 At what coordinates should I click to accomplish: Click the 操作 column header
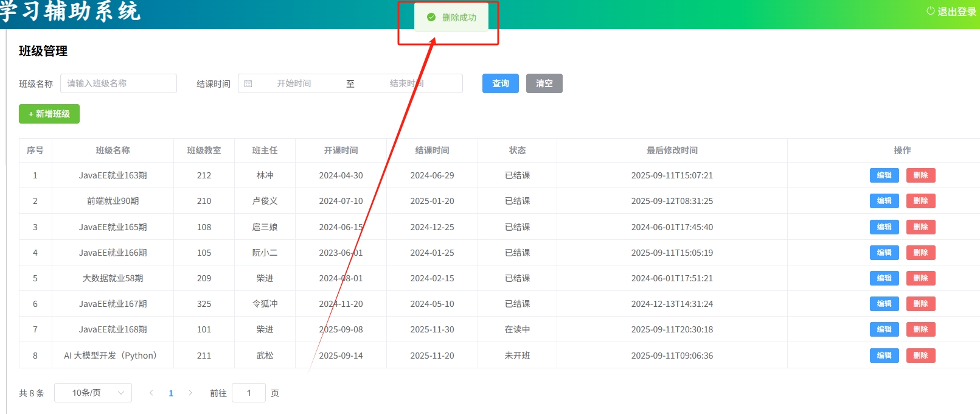[x=903, y=150]
